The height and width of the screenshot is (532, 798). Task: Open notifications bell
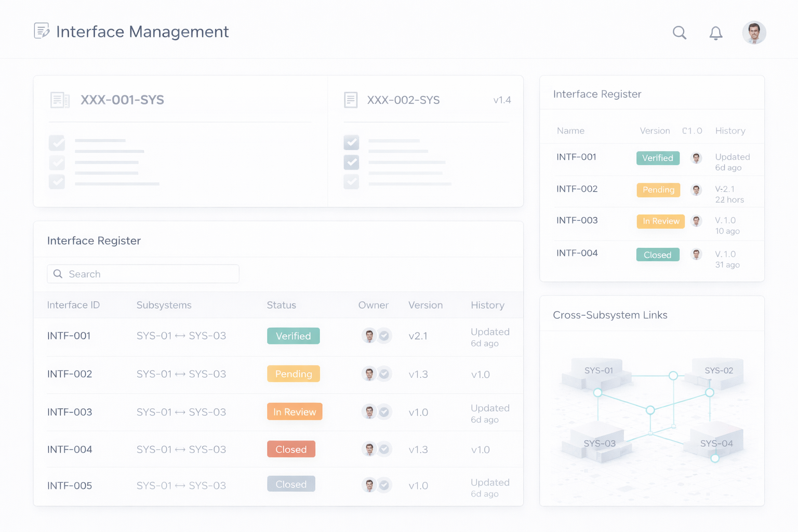pos(716,33)
